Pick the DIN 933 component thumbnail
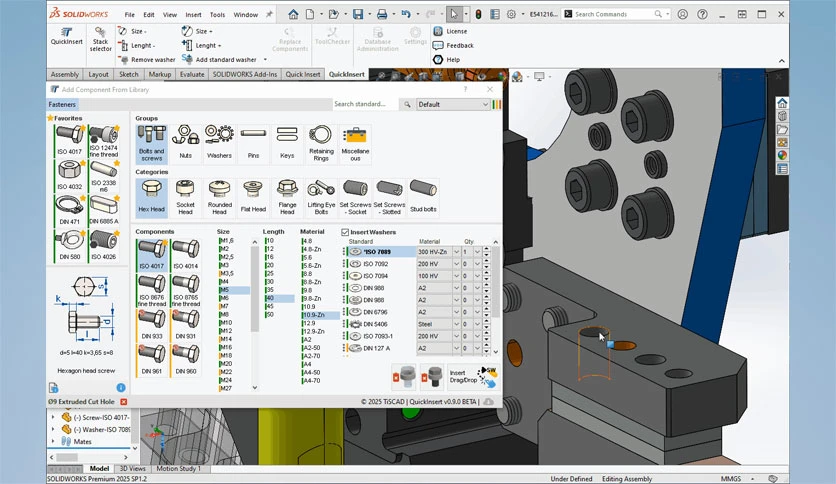This screenshot has height=484, width=836. tap(152, 325)
